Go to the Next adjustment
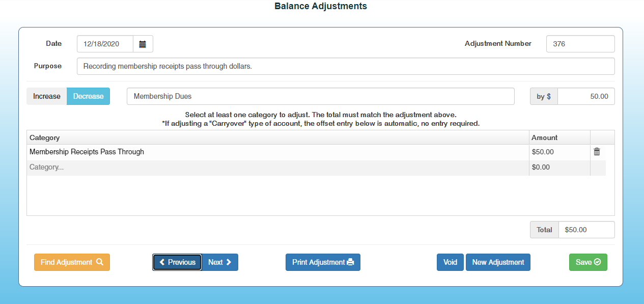Screen dimensions: 644x304 click(220, 262)
